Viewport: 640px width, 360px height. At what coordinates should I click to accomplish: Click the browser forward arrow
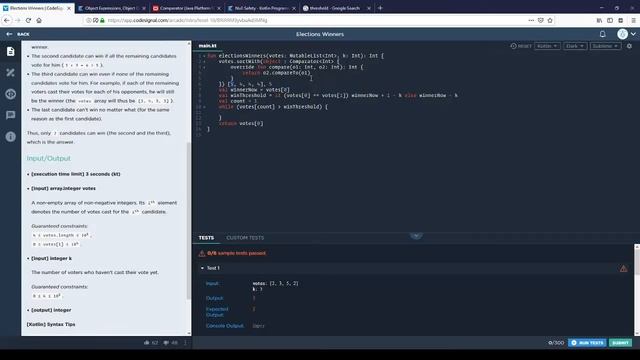point(18,20)
